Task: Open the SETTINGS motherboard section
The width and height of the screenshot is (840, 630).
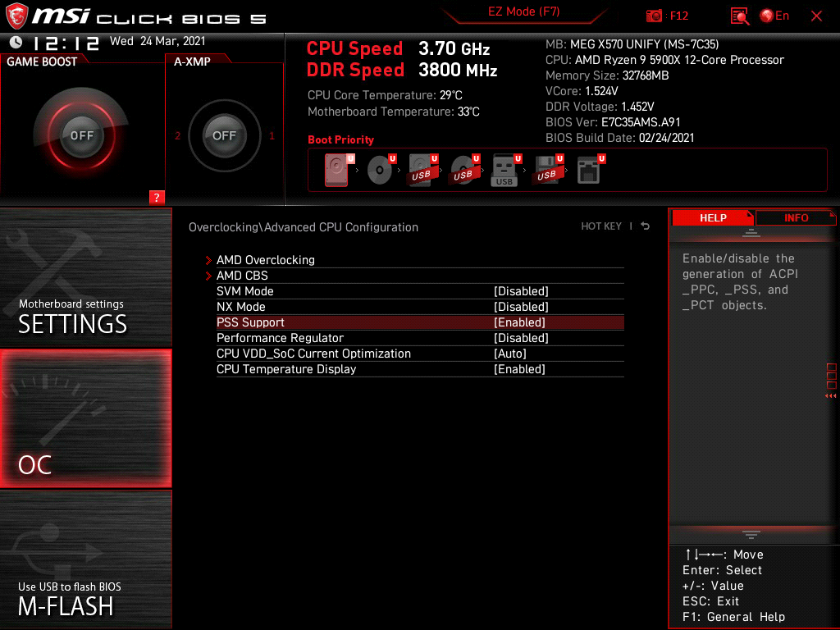Action: 85,277
